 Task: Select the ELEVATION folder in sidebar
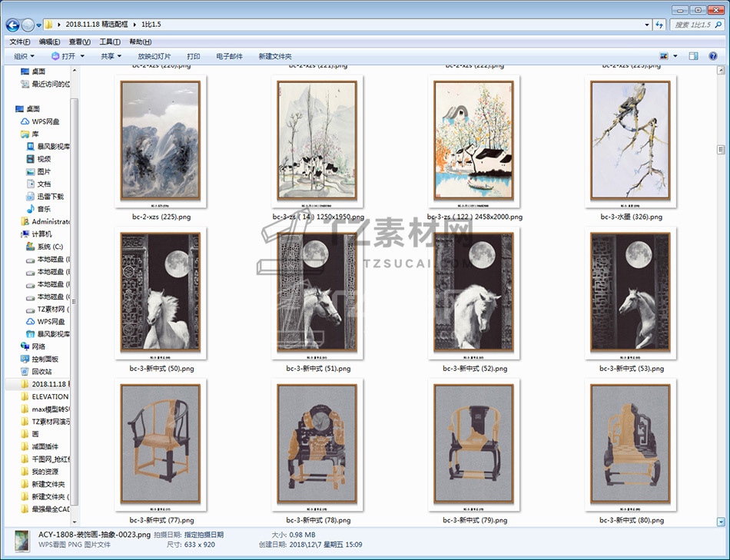tap(49, 396)
